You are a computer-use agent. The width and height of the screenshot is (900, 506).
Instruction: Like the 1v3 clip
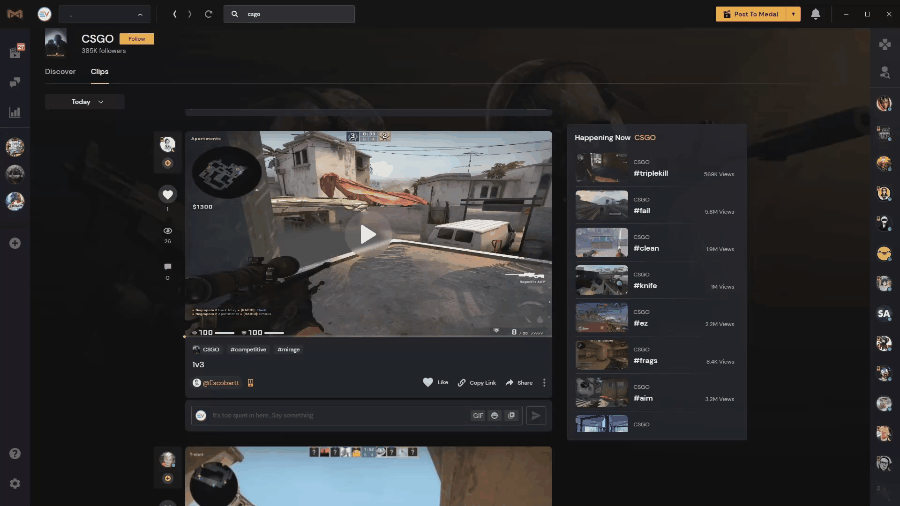pyautogui.click(x=436, y=382)
